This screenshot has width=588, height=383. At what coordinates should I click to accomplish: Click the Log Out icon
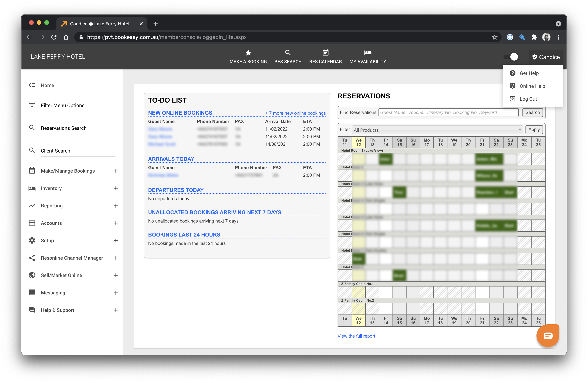(x=513, y=99)
